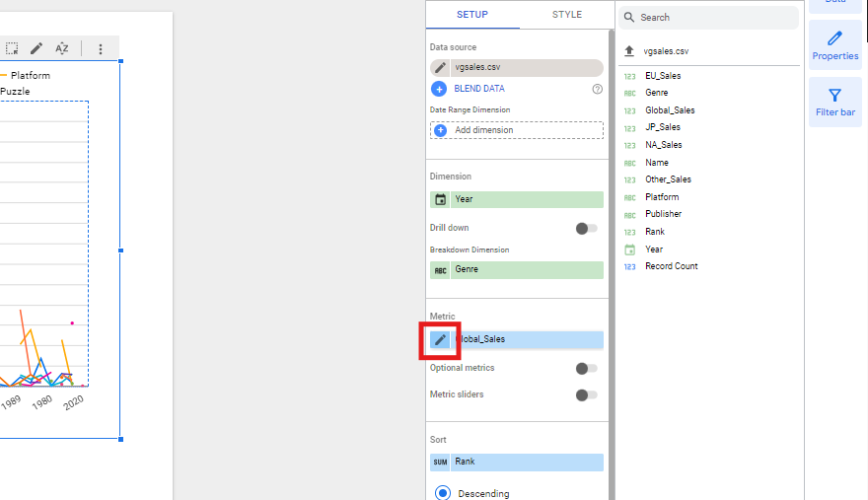This screenshot has width=868, height=500.
Task: Open the chart's three-dot more options menu
Action: point(100,48)
